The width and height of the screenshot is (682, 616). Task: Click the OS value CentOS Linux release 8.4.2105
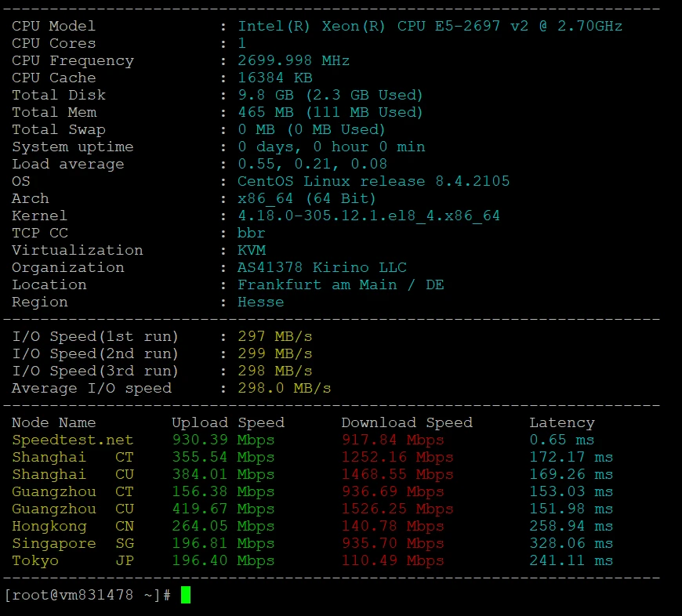[373, 181]
